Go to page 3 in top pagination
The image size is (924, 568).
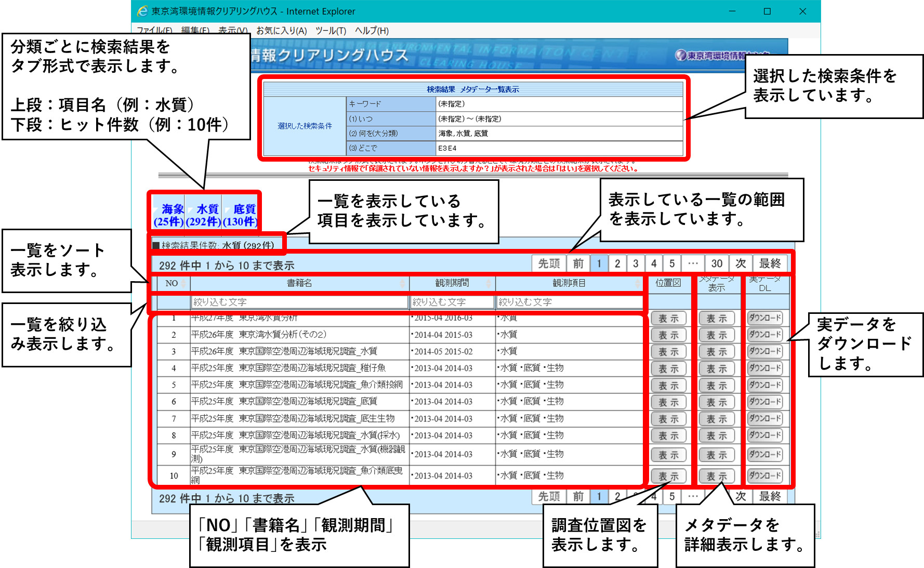(x=636, y=263)
